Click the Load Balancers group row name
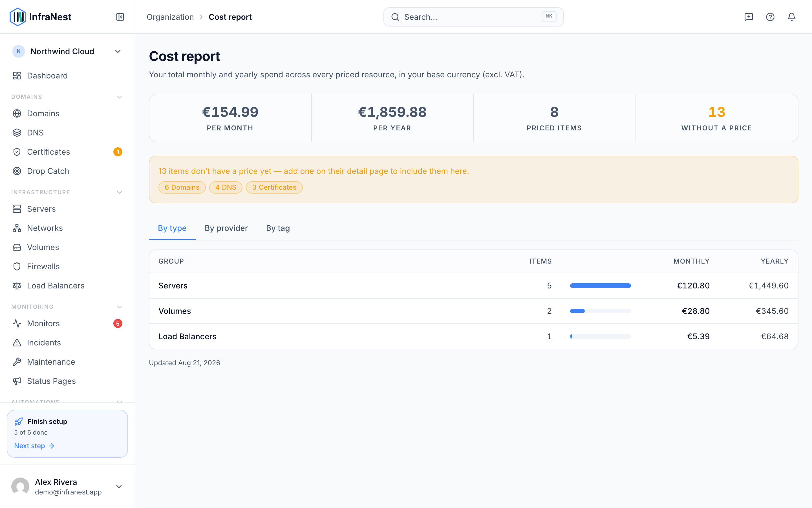Screen dimensions: 812x508 tap(187, 336)
